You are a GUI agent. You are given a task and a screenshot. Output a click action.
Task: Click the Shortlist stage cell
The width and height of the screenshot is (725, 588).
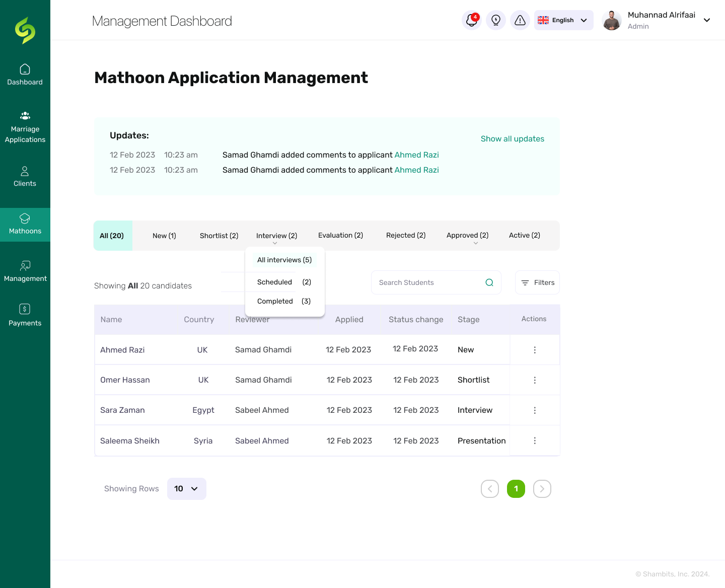click(x=474, y=380)
